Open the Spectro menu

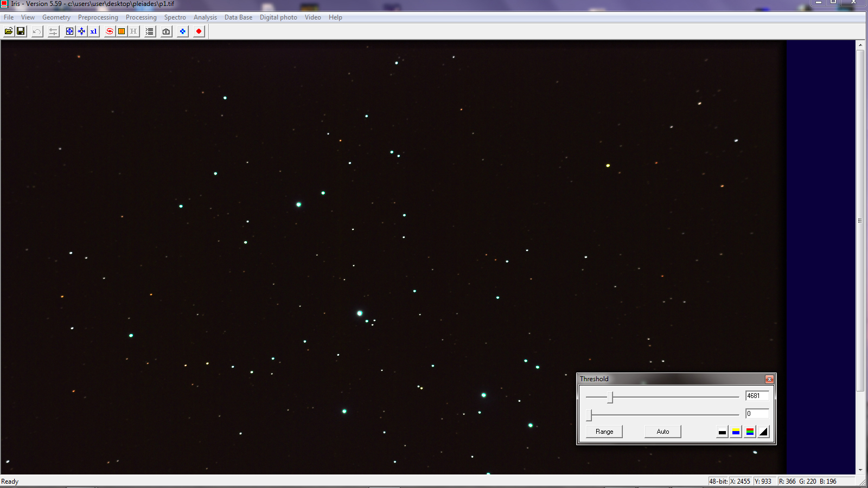pos(175,17)
